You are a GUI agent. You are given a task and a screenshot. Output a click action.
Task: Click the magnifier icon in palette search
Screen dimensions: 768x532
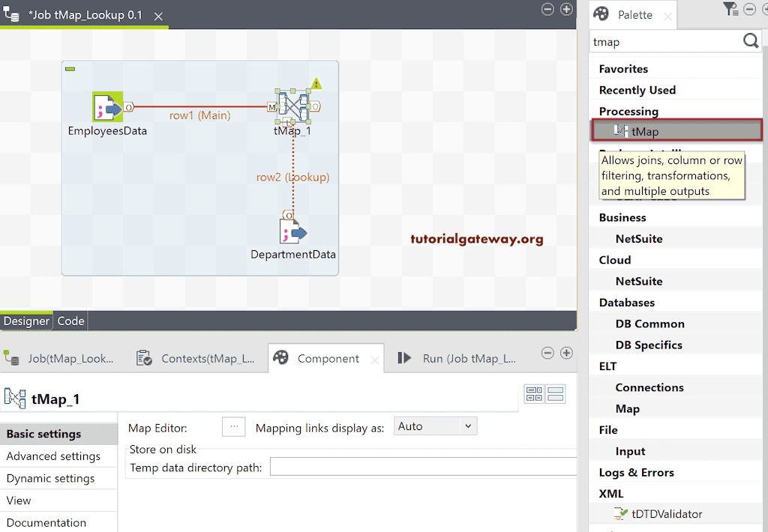point(750,41)
